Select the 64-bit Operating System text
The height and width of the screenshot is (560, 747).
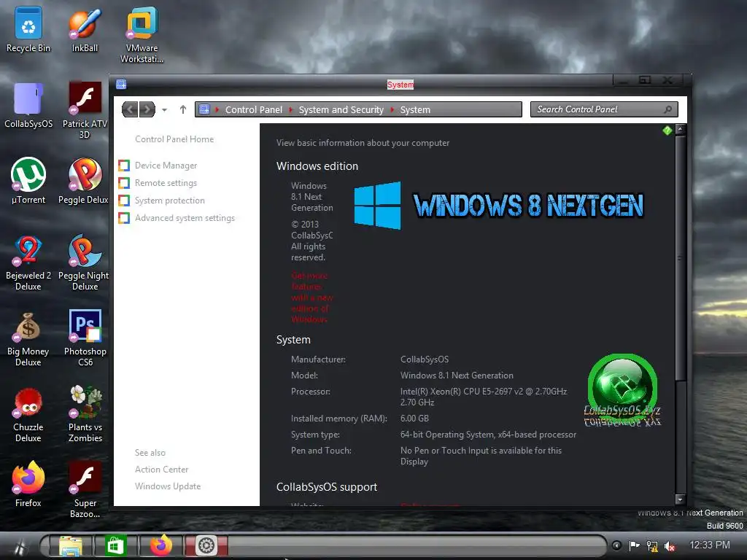(x=488, y=435)
